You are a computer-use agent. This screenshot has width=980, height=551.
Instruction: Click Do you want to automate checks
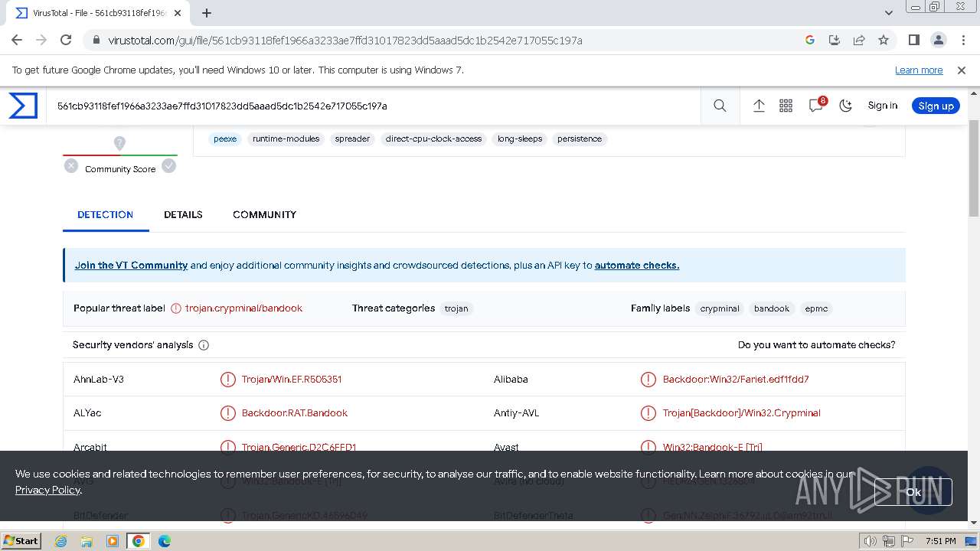coord(816,345)
